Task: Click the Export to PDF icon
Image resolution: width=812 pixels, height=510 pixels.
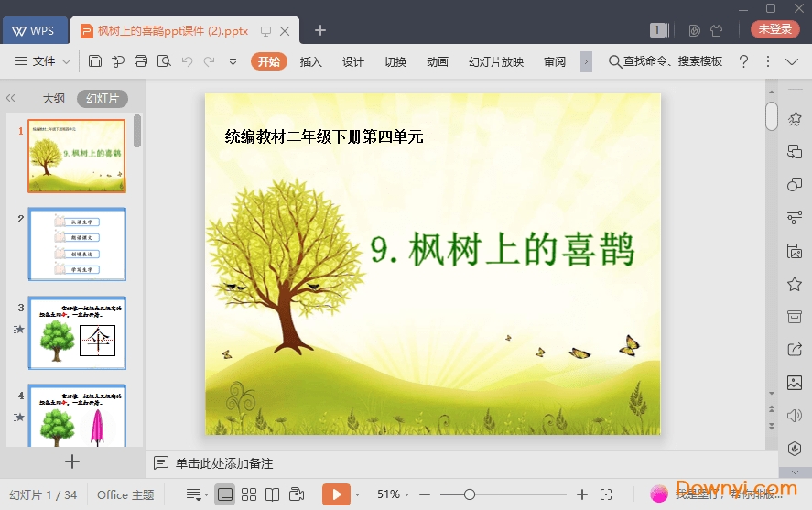Action: tap(118, 61)
